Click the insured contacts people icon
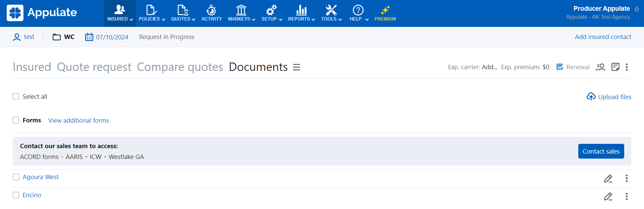Viewport: 644px width, 209px height. [600, 67]
